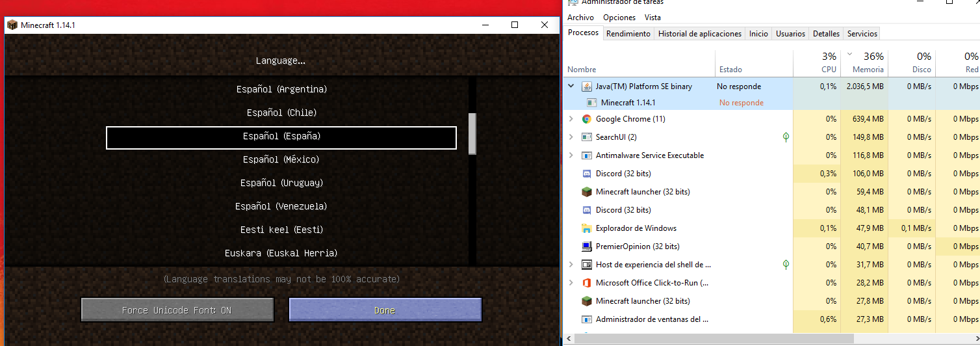
Task: Select Español (México) language
Action: [281, 159]
